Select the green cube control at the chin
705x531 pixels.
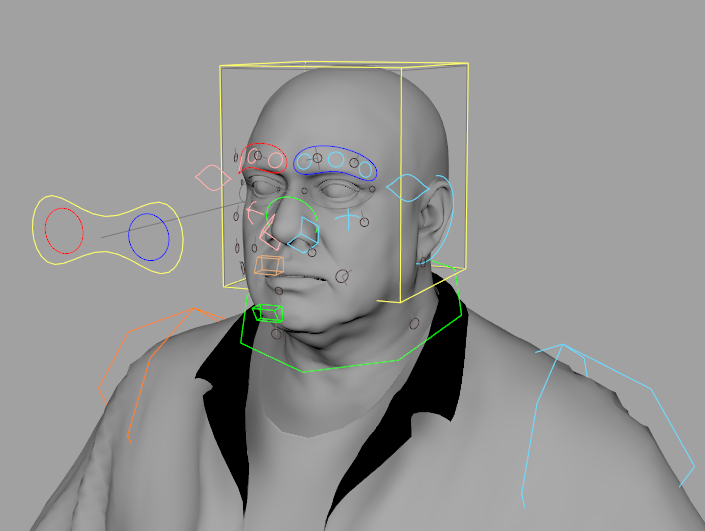click(267, 313)
